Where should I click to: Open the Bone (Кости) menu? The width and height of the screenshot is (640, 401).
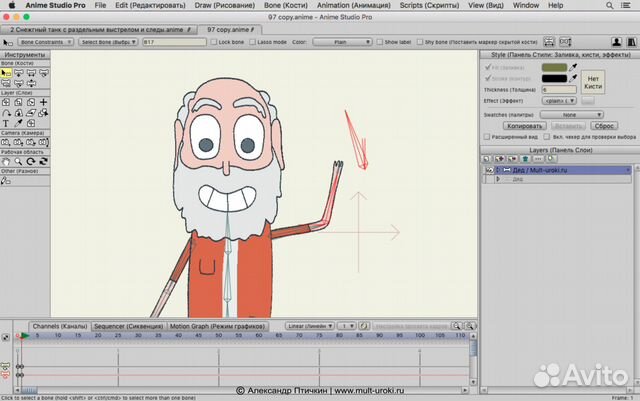(x=288, y=6)
